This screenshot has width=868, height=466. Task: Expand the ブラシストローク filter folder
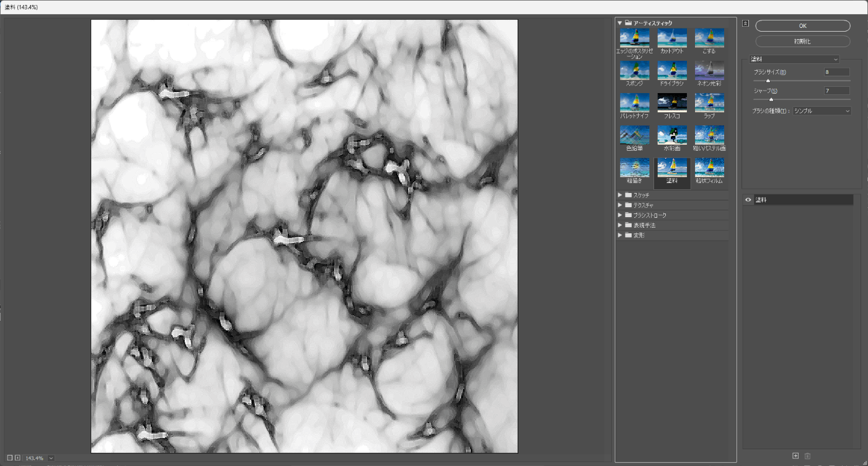[619, 215]
